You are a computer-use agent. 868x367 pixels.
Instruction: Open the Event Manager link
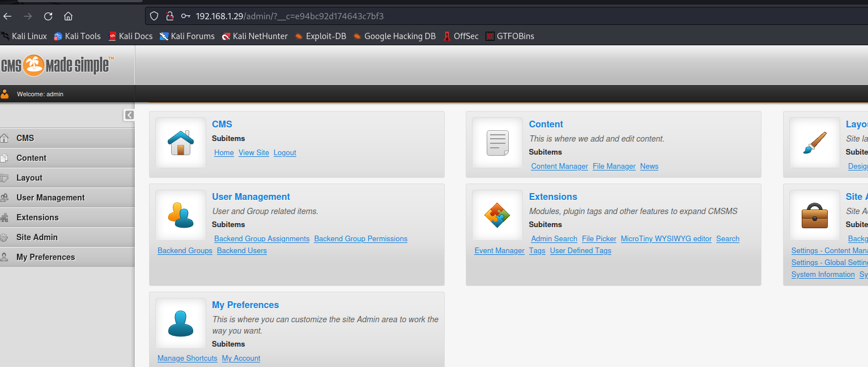coord(500,251)
